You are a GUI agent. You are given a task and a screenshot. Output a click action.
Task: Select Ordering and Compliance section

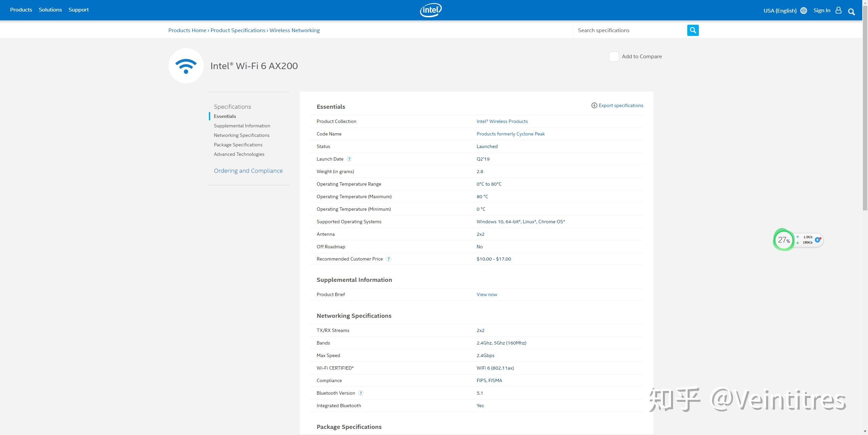point(248,171)
